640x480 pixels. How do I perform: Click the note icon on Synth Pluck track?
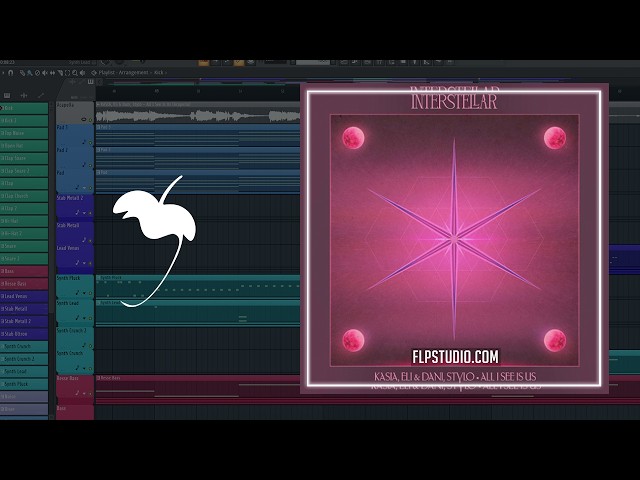[78, 293]
